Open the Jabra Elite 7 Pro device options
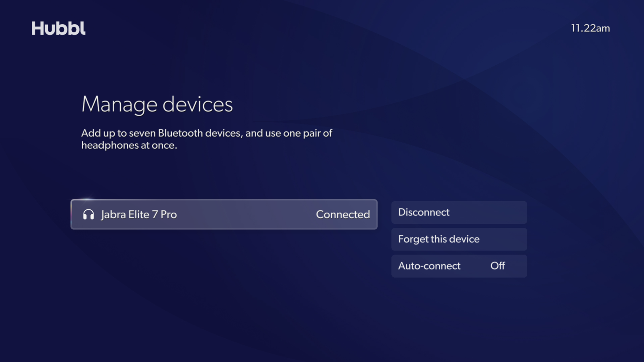644x362 pixels. click(x=224, y=214)
